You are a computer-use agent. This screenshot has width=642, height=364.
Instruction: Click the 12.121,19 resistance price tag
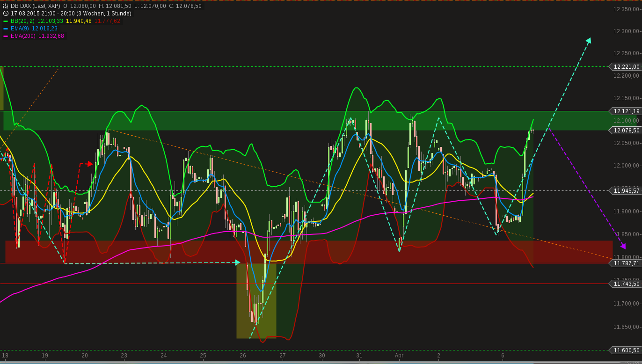coord(626,111)
